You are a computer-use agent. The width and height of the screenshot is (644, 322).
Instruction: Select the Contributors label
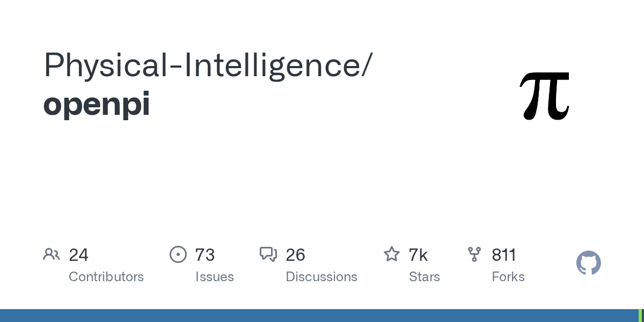[x=106, y=277]
